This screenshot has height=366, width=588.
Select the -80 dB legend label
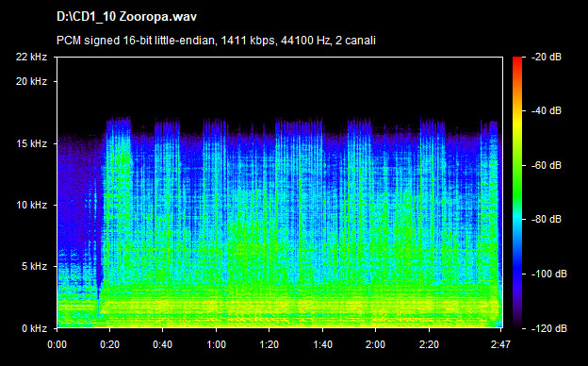[x=547, y=219]
